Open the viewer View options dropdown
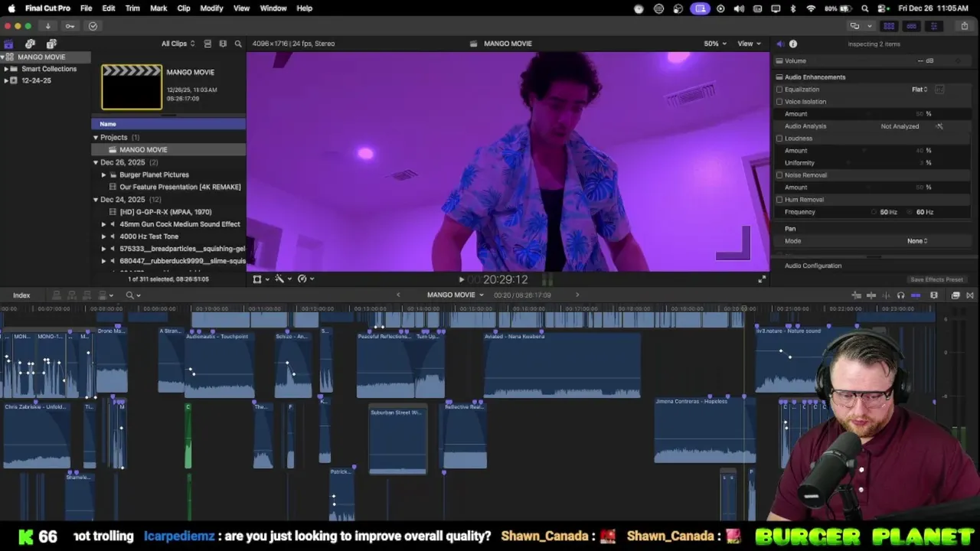 point(749,44)
